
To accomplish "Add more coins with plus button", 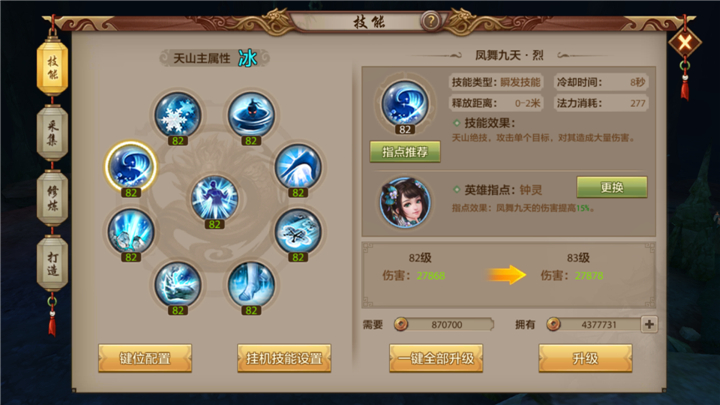I will (649, 324).
